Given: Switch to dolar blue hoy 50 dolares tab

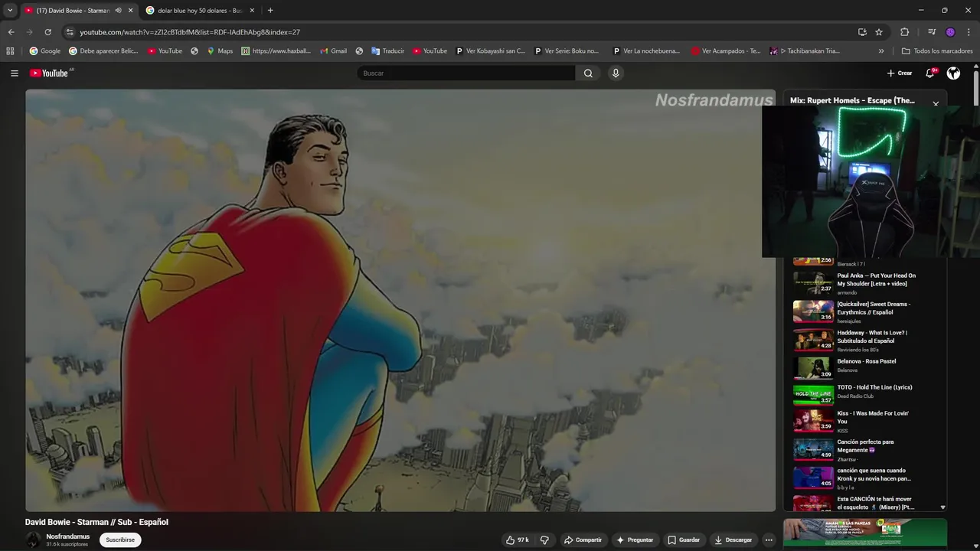Looking at the screenshot, I should [x=200, y=11].
